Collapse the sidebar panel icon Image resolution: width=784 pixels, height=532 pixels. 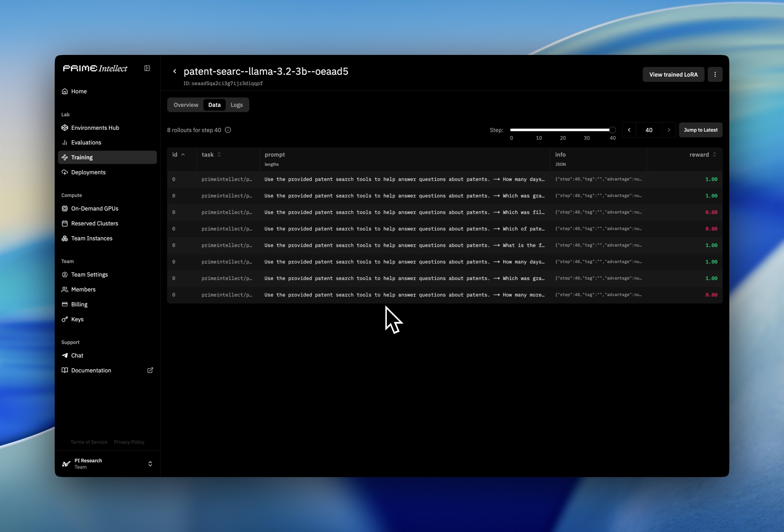pos(147,68)
